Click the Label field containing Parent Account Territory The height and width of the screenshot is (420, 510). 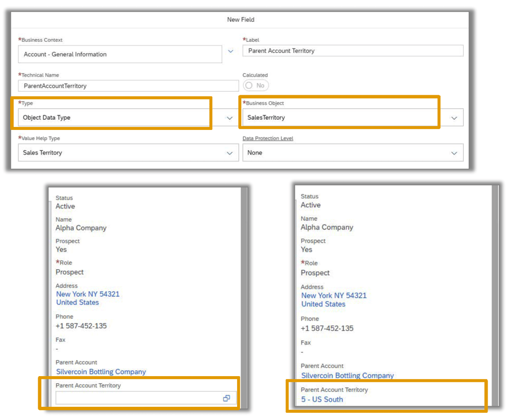point(353,50)
